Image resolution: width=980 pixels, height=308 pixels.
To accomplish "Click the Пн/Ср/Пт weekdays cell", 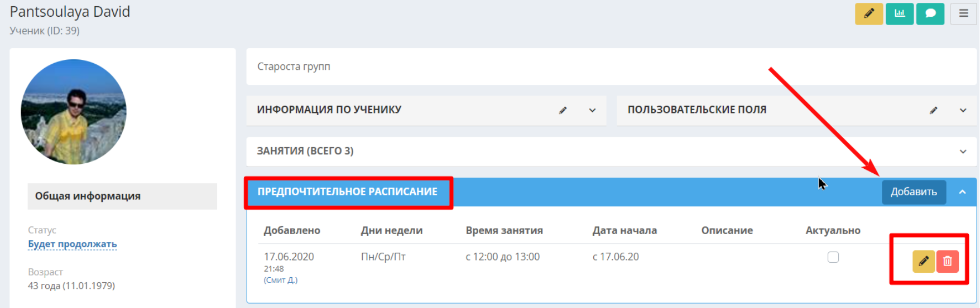I will point(383,257).
